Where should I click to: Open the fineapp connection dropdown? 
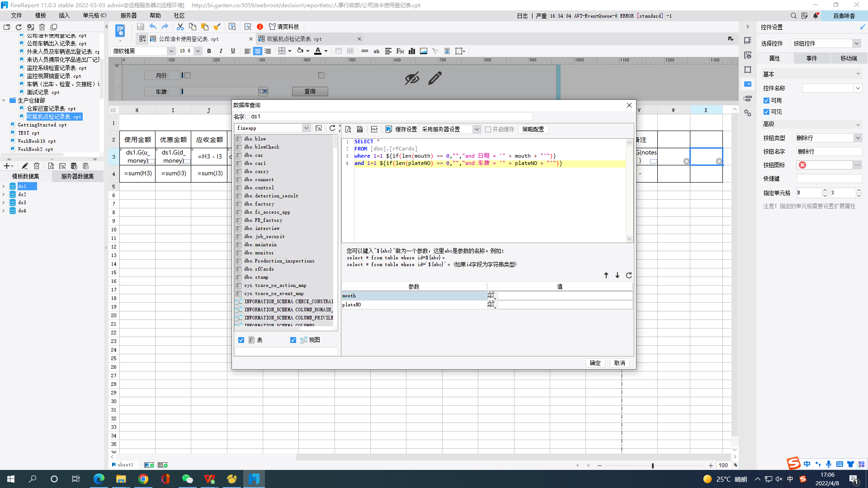click(x=306, y=128)
